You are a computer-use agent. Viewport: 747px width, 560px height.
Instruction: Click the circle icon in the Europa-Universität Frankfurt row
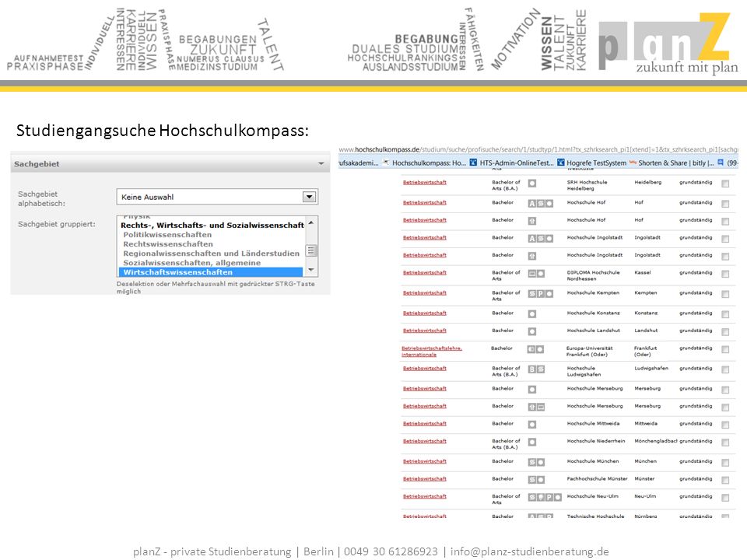click(x=540, y=349)
